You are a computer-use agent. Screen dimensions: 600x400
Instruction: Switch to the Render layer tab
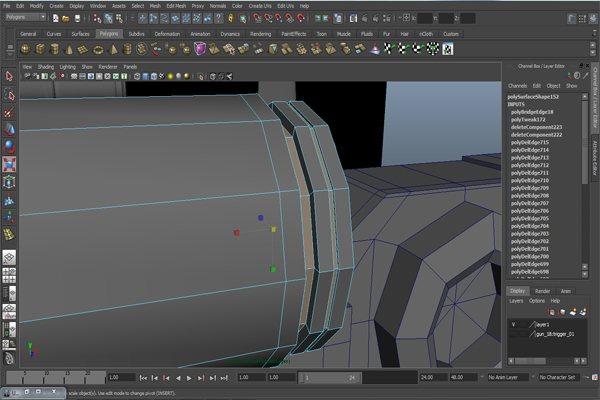pos(542,291)
